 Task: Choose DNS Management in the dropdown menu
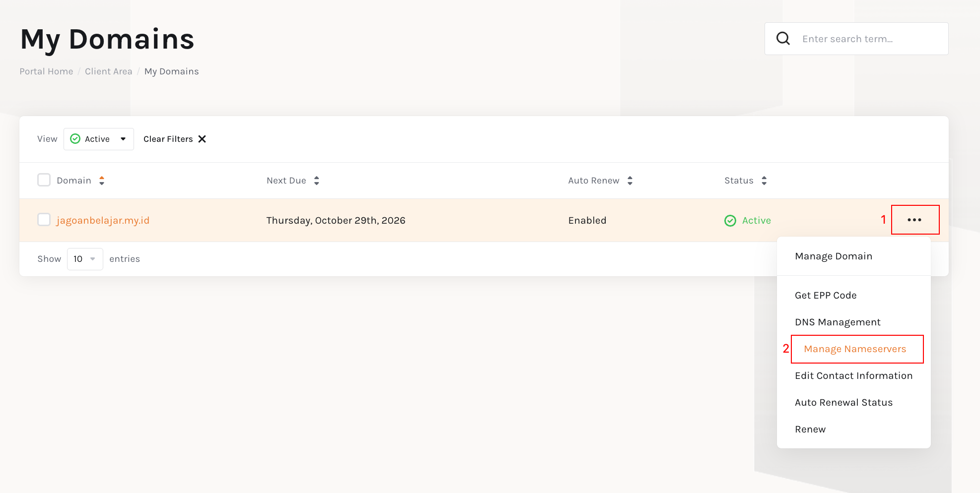(838, 322)
